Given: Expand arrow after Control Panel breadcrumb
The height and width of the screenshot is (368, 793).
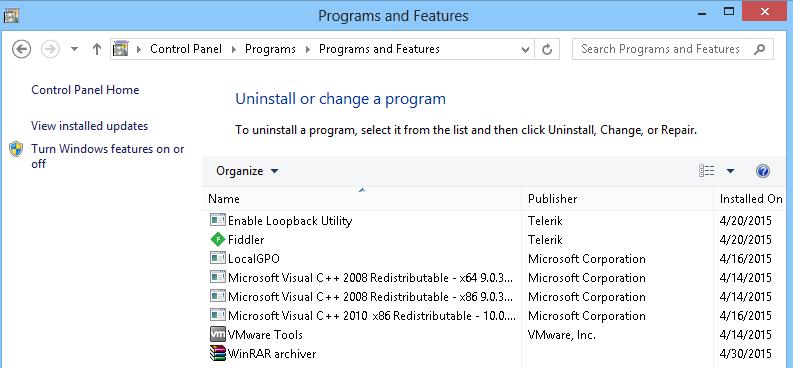Looking at the screenshot, I should tap(234, 50).
